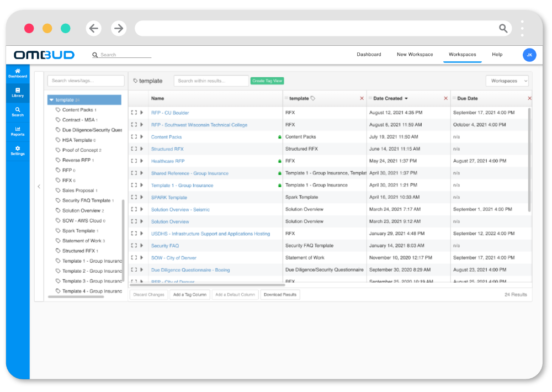Click the Search within results field

(211, 81)
